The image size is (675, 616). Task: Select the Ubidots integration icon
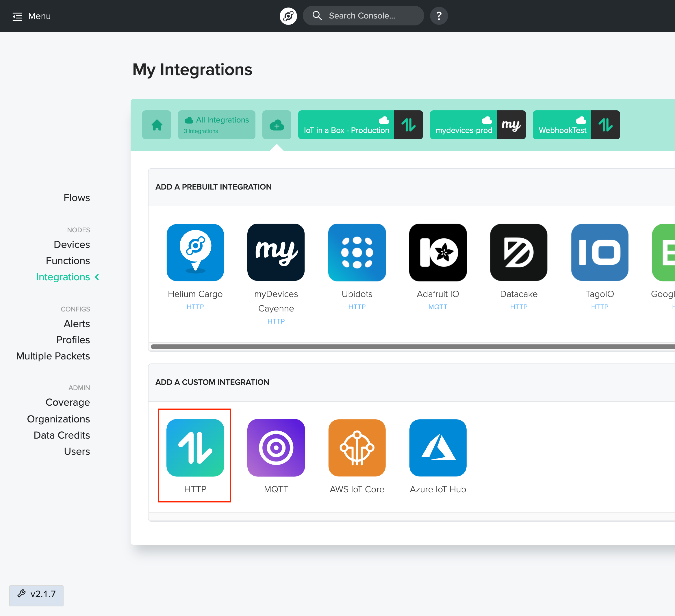click(357, 253)
